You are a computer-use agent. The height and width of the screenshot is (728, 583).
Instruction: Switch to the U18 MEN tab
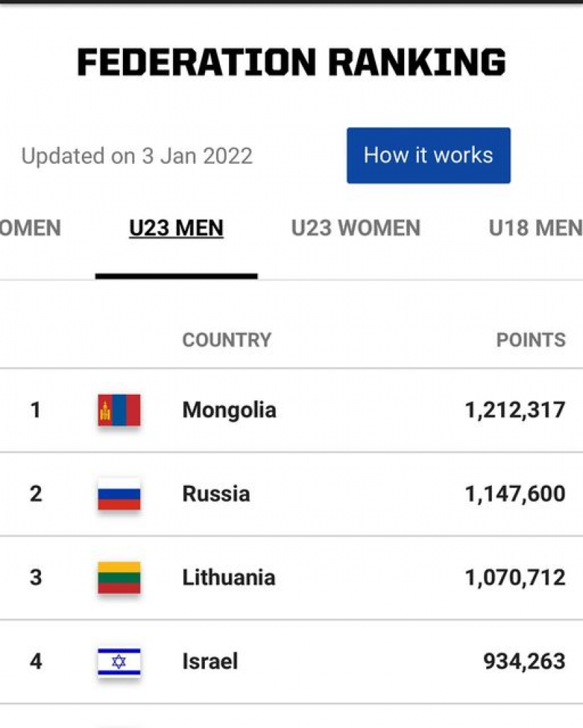535,228
